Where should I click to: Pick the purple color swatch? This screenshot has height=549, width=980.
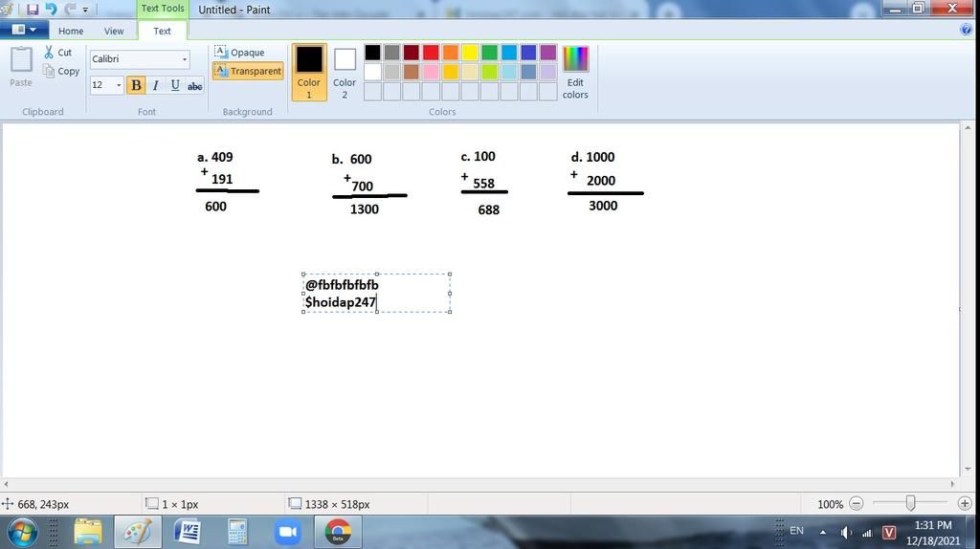(x=548, y=53)
